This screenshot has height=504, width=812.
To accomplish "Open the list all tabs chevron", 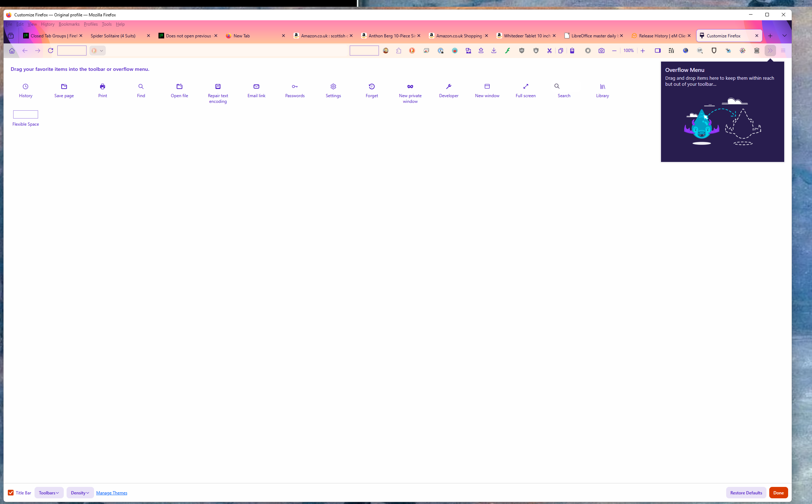I will click(784, 36).
